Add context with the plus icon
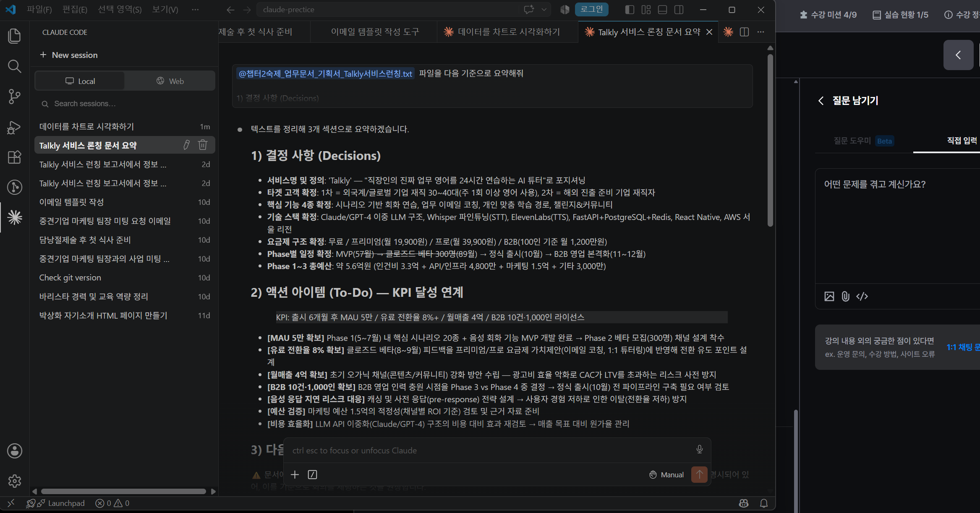The width and height of the screenshot is (980, 513). pyautogui.click(x=295, y=474)
